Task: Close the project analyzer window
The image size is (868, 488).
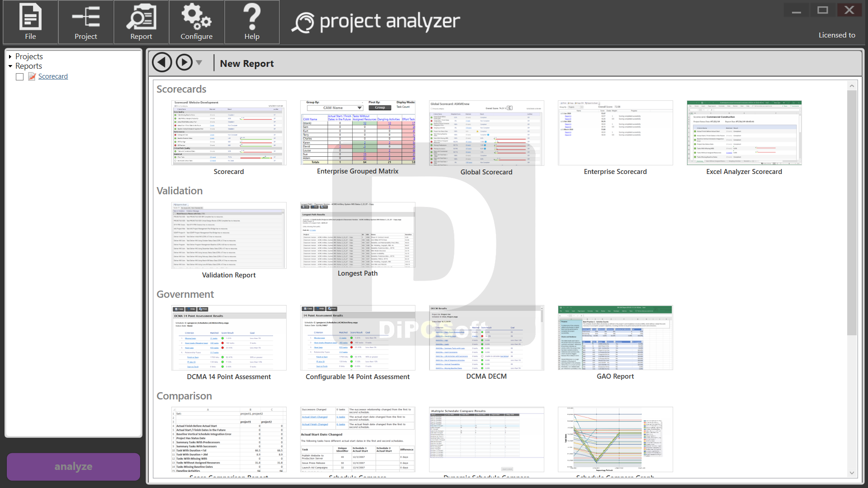Action: pyautogui.click(x=849, y=10)
